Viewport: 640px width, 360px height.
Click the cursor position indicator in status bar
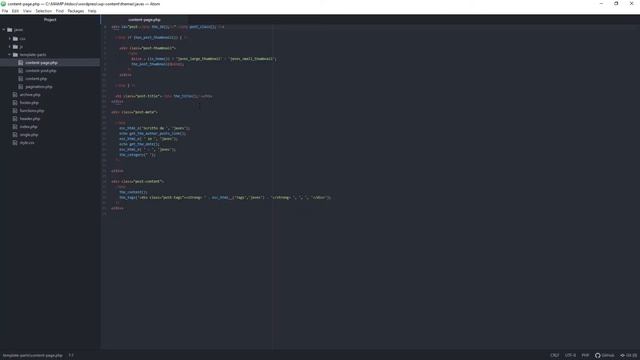pos(71,355)
